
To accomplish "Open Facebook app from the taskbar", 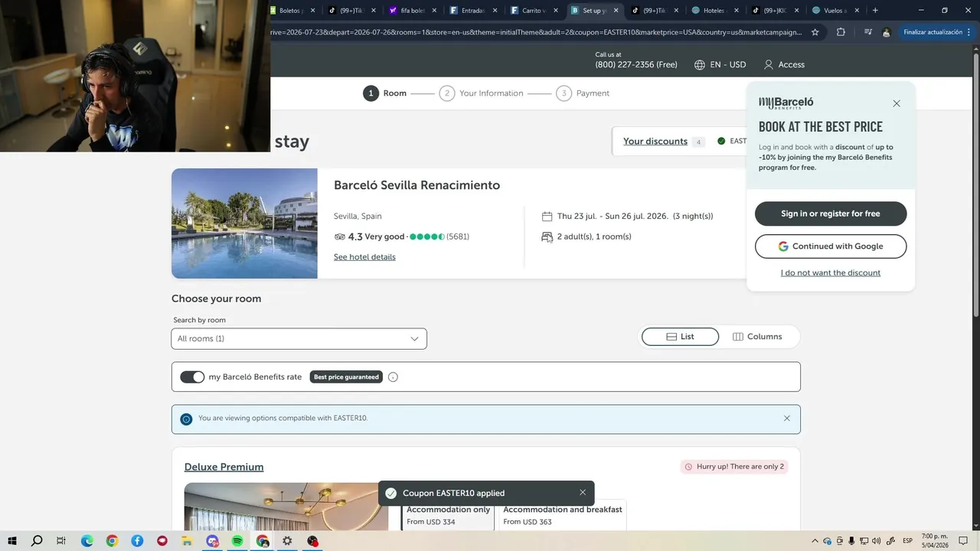I will click(137, 541).
